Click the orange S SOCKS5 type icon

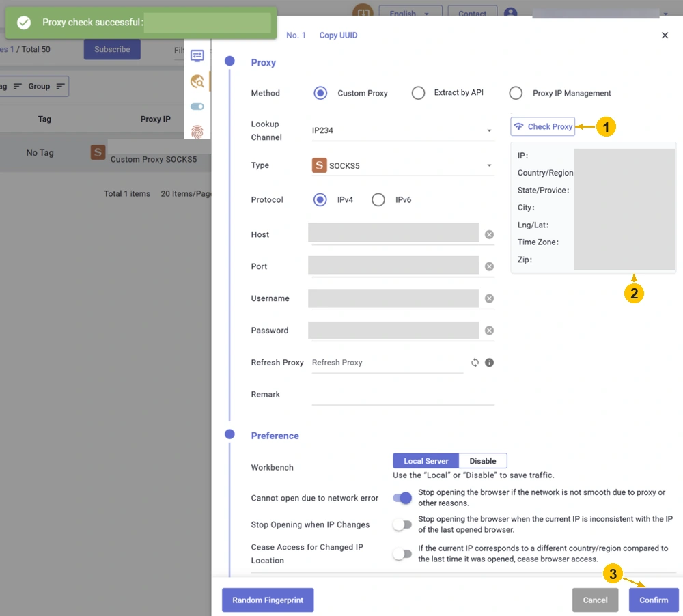[319, 165]
